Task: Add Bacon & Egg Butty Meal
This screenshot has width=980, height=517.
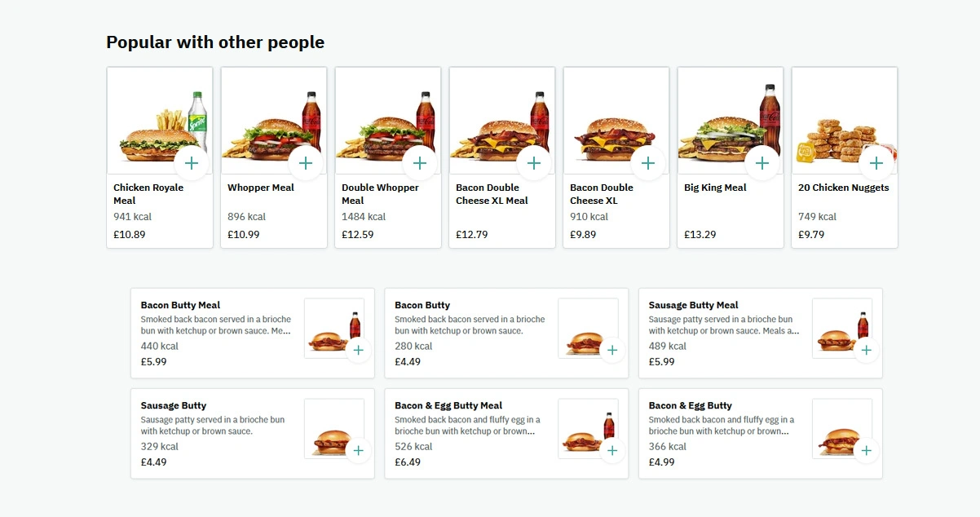Action: coord(612,451)
